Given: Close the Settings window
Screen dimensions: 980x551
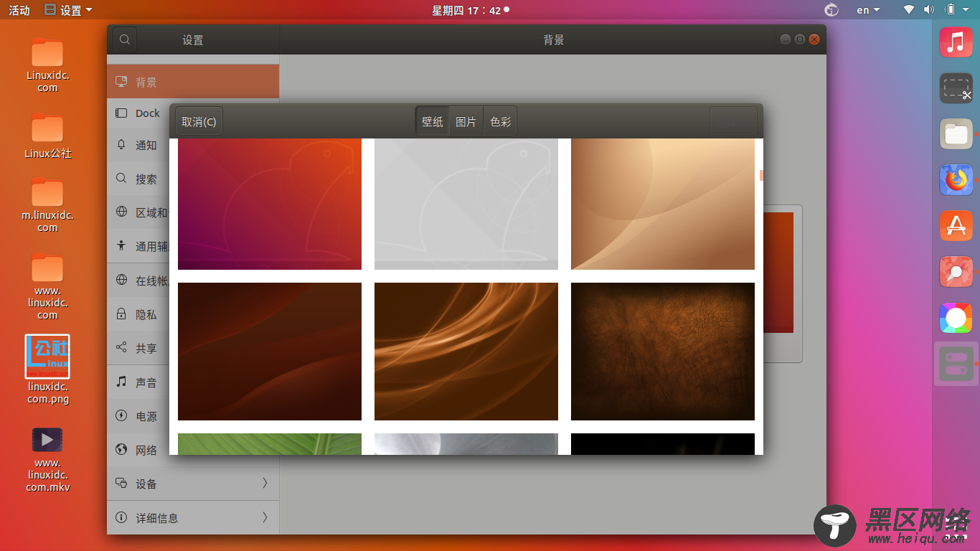Looking at the screenshot, I should click(814, 39).
